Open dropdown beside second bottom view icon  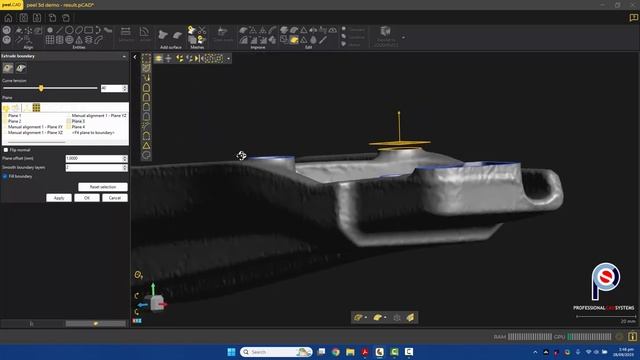[385, 317]
